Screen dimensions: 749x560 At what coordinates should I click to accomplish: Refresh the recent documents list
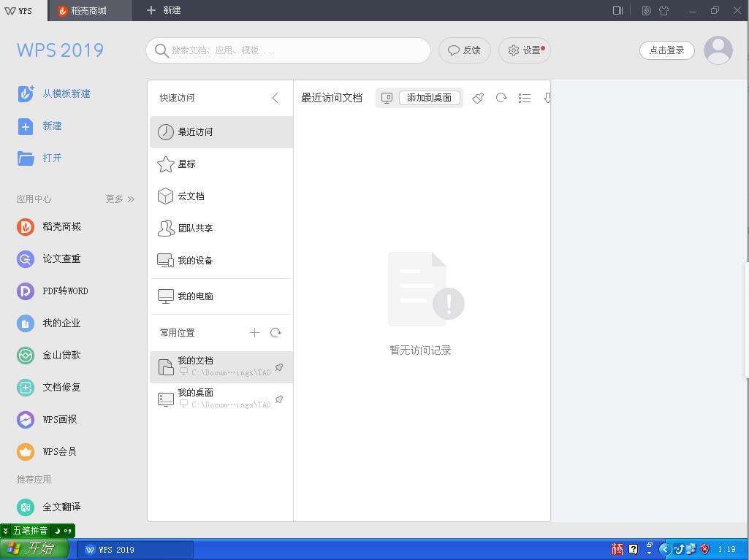coord(501,97)
